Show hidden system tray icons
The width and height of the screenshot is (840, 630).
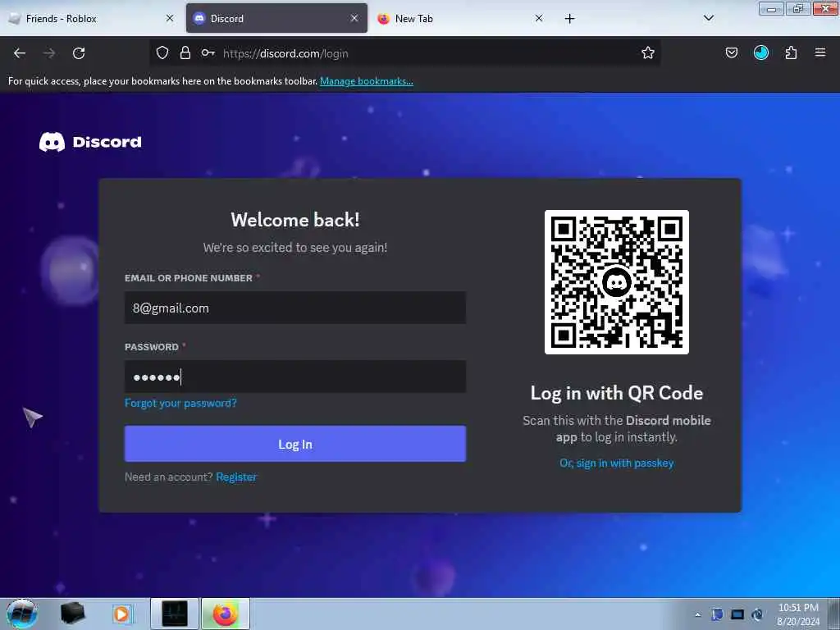[x=697, y=615]
